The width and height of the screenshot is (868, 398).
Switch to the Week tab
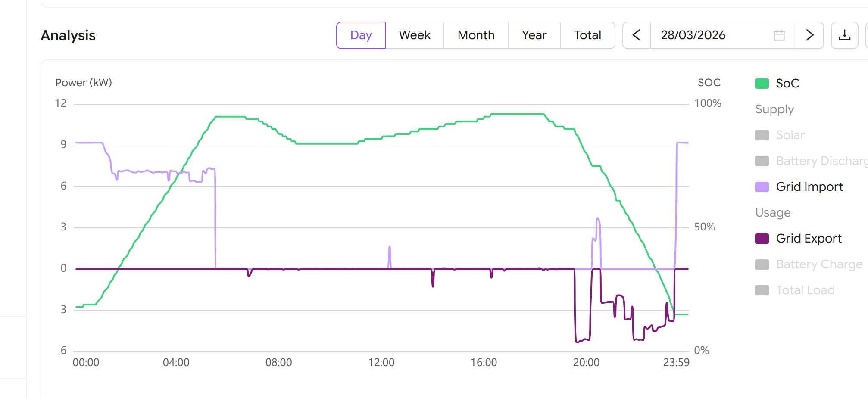click(x=415, y=35)
